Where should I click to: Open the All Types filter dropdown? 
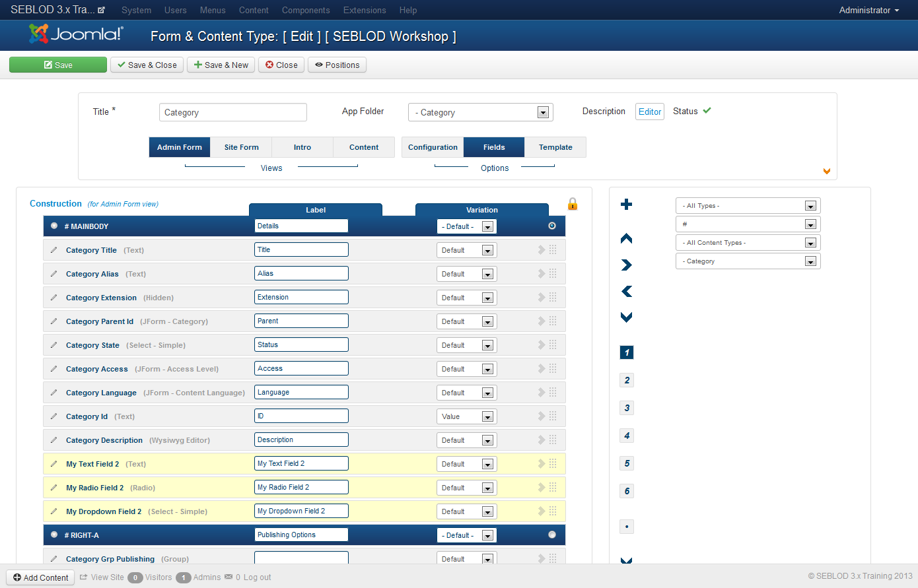pos(748,206)
